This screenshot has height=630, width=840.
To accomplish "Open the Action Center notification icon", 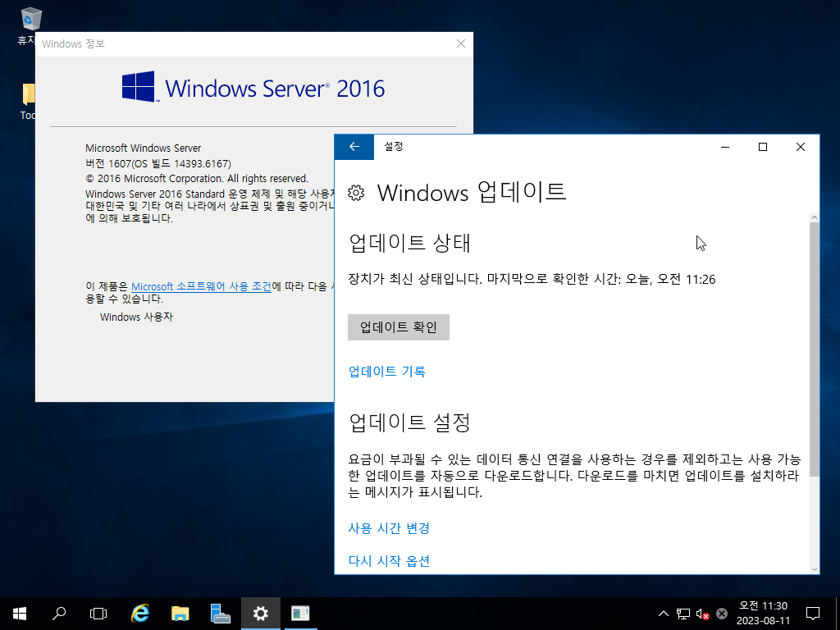I will (813, 614).
